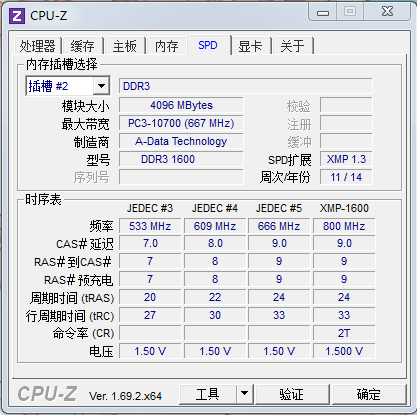Minimize the CPU-Z window
Screen dimensions: 417x415
[x=323, y=12]
